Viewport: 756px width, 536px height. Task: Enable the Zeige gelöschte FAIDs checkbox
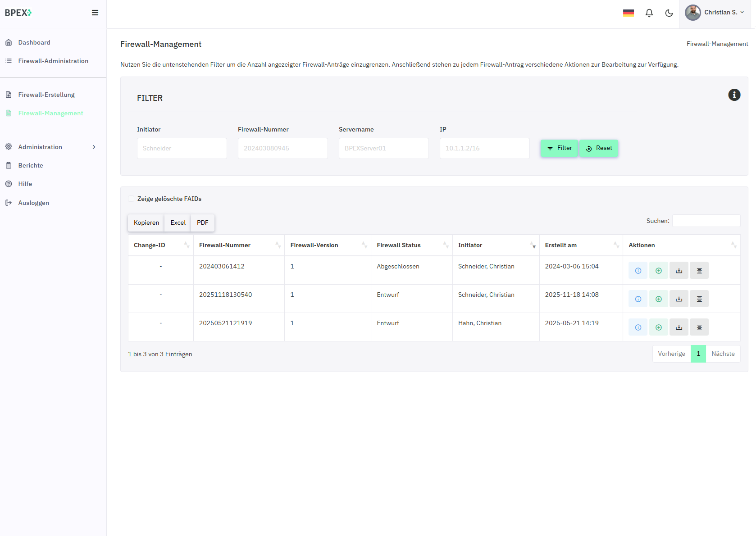click(132, 199)
